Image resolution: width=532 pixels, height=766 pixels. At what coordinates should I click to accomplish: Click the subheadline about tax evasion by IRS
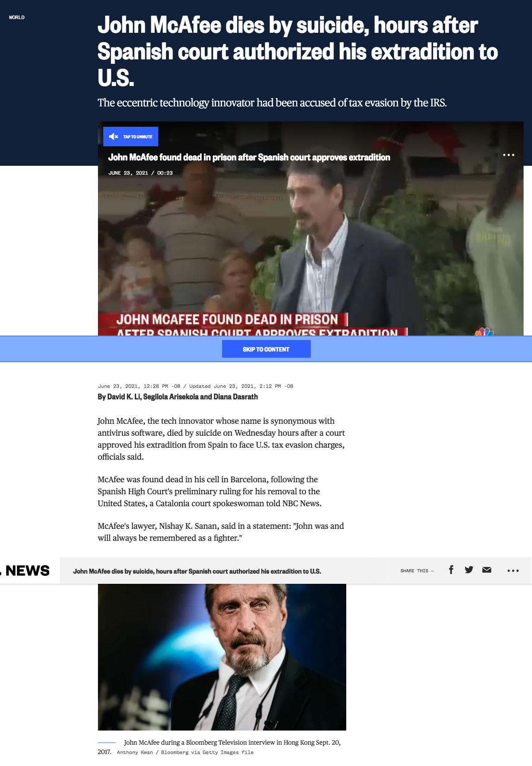272,103
